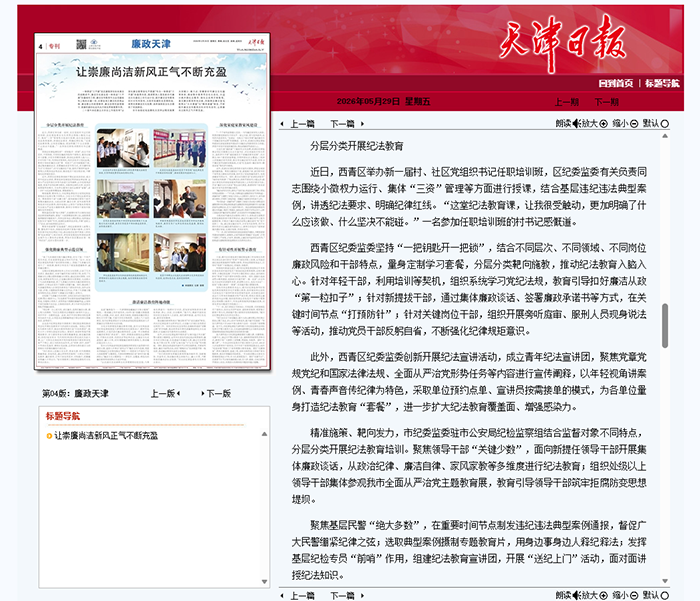The image size is (700, 601).
Task: Click top 下一篇 next article link
Action: tap(342, 124)
